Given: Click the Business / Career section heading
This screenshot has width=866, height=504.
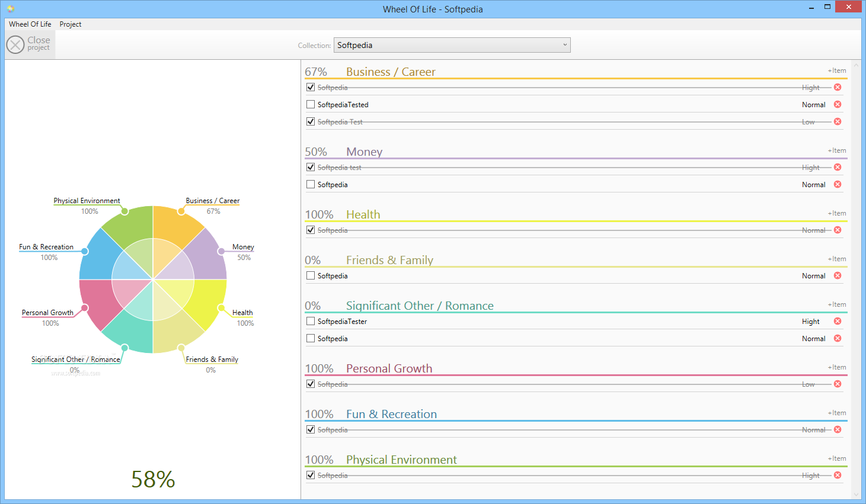Looking at the screenshot, I should (391, 72).
